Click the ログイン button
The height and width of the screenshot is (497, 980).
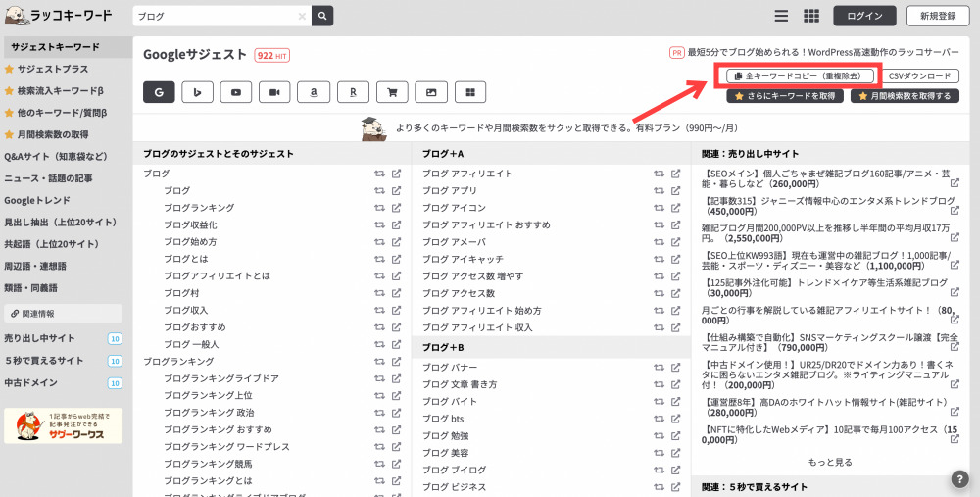click(864, 17)
